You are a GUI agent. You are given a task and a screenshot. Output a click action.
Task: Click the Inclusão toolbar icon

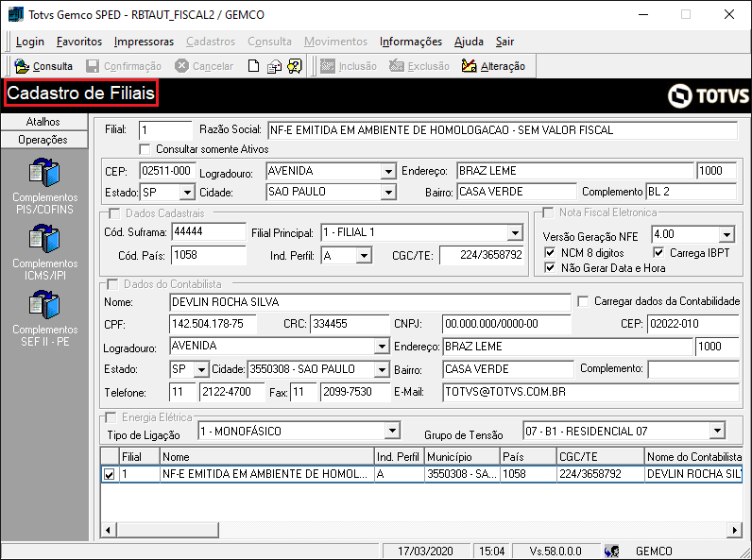[328, 66]
